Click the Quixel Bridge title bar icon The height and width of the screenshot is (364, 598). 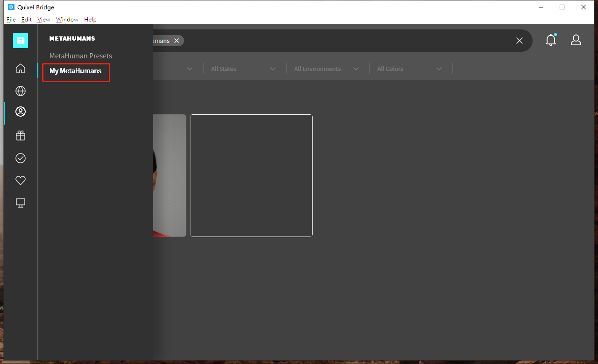(11, 7)
